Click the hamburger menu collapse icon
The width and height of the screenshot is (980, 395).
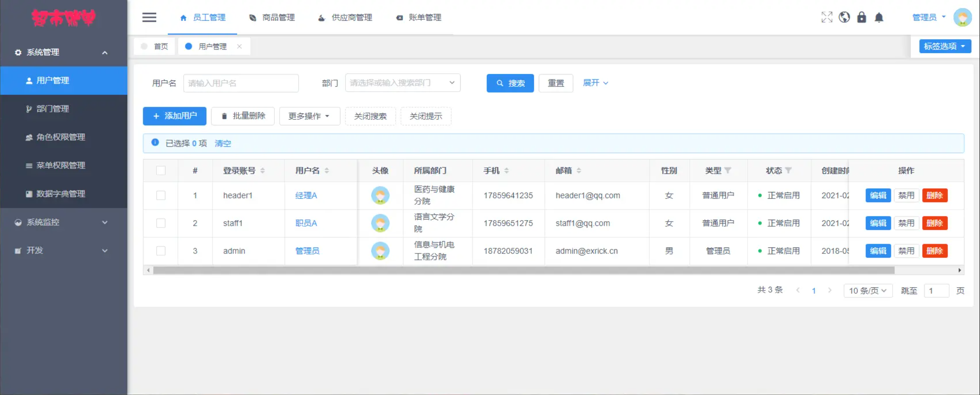coord(149,18)
